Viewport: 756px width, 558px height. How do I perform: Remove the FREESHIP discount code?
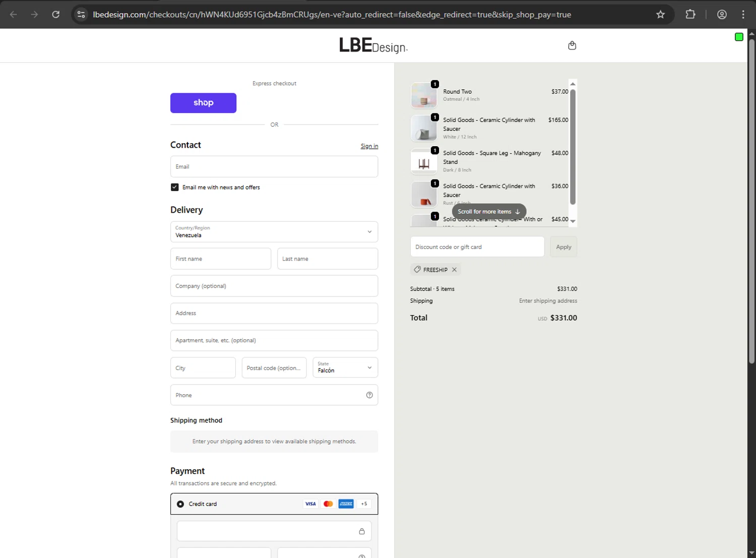pyautogui.click(x=454, y=270)
